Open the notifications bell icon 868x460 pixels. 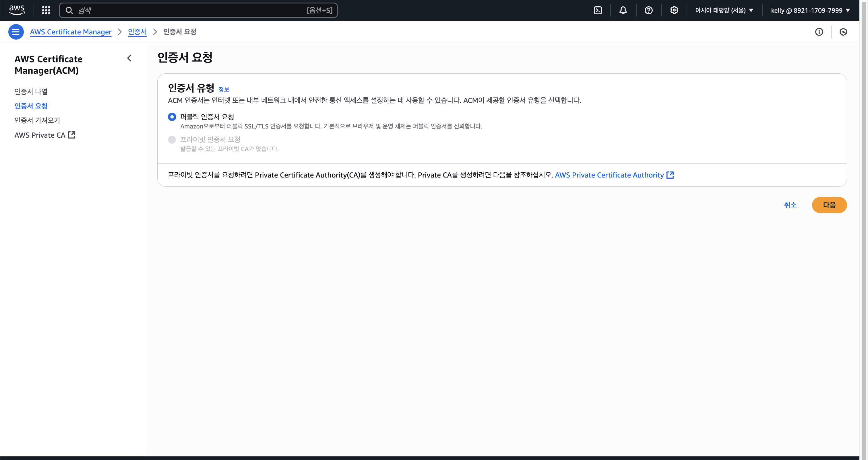click(623, 10)
